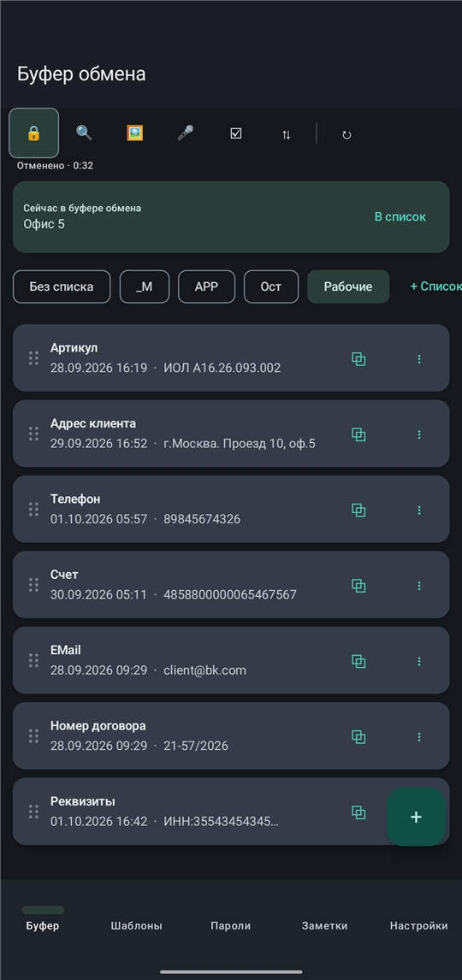Screen dimensions: 462x980
Task: Open sorting with the up-down arrows icon
Action: tap(287, 133)
